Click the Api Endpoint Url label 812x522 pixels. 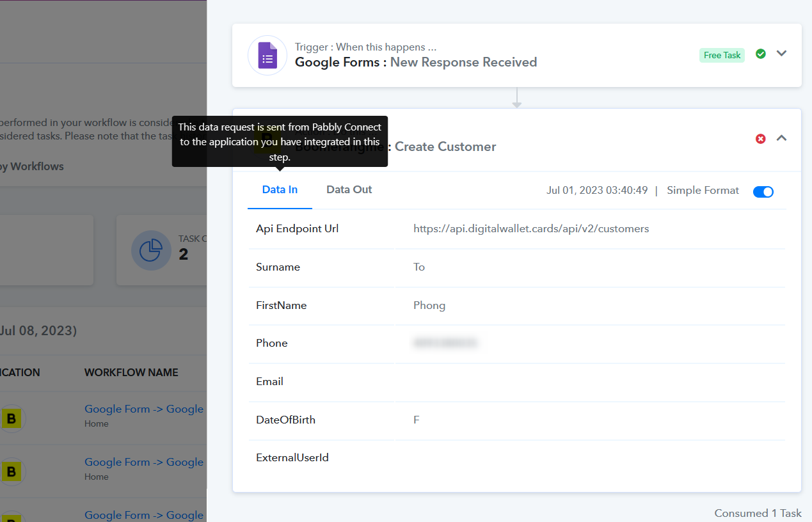(298, 228)
